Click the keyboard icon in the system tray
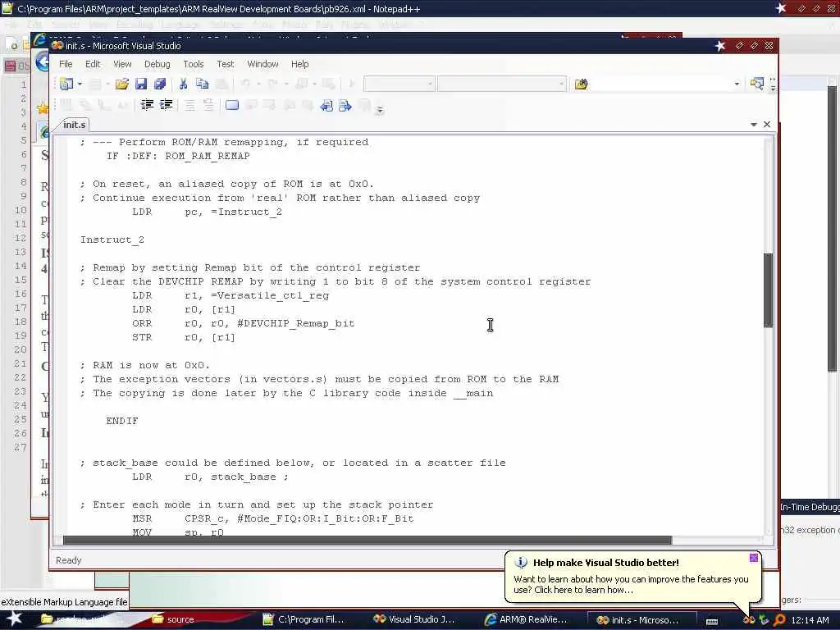The height and width of the screenshot is (630, 840). tap(712, 621)
